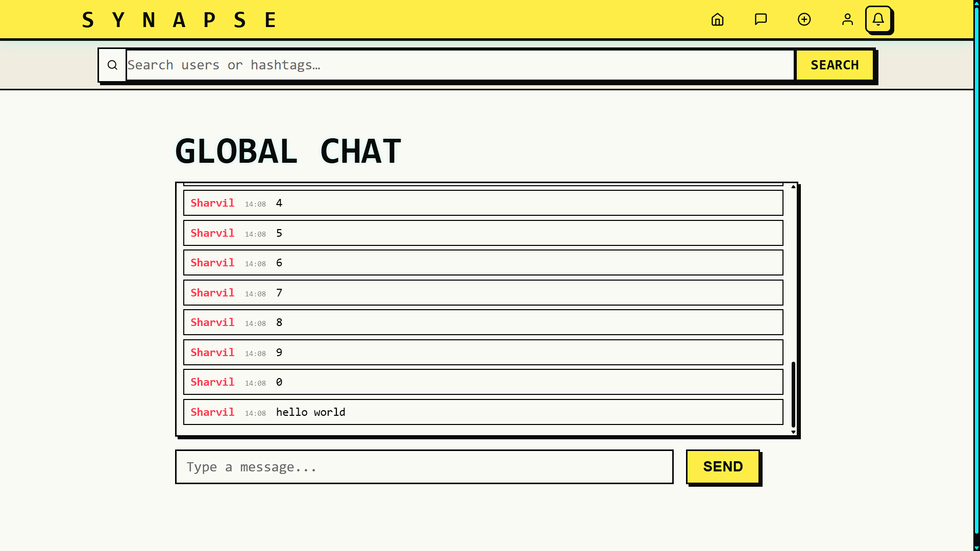This screenshot has height=551, width=980.
Task: Focus the search users or hashtags field
Action: click(459, 65)
